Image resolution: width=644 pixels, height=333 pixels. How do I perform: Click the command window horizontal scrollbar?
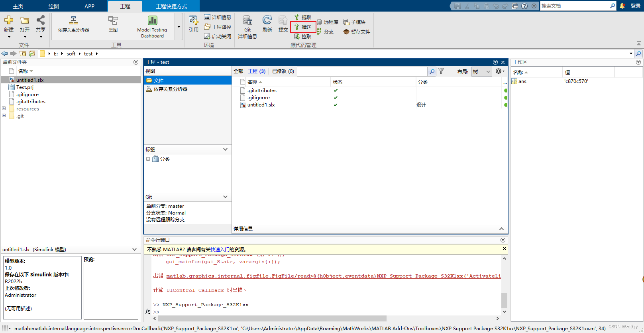(x=272, y=318)
